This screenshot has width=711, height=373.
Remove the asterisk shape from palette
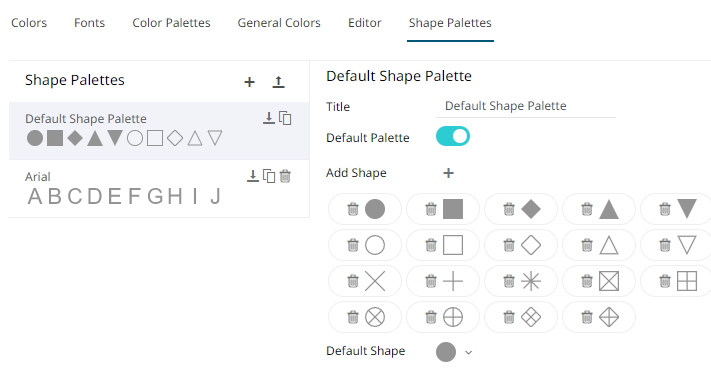point(509,281)
